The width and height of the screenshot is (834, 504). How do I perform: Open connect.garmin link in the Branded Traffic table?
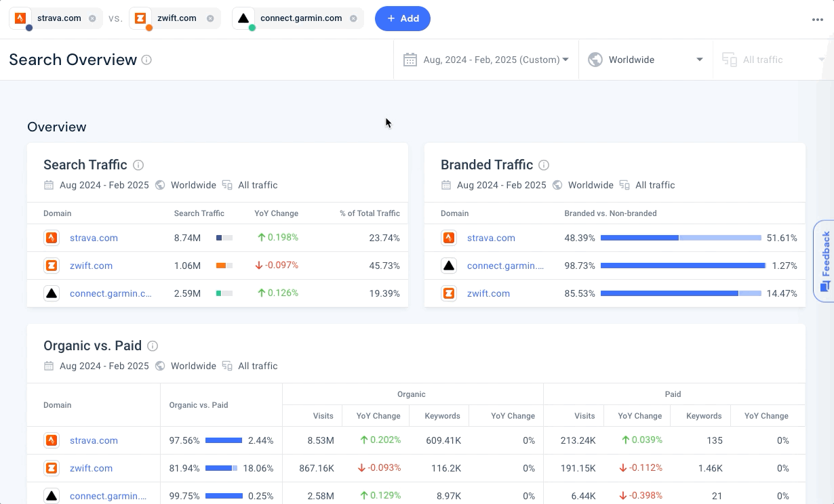click(505, 266)
